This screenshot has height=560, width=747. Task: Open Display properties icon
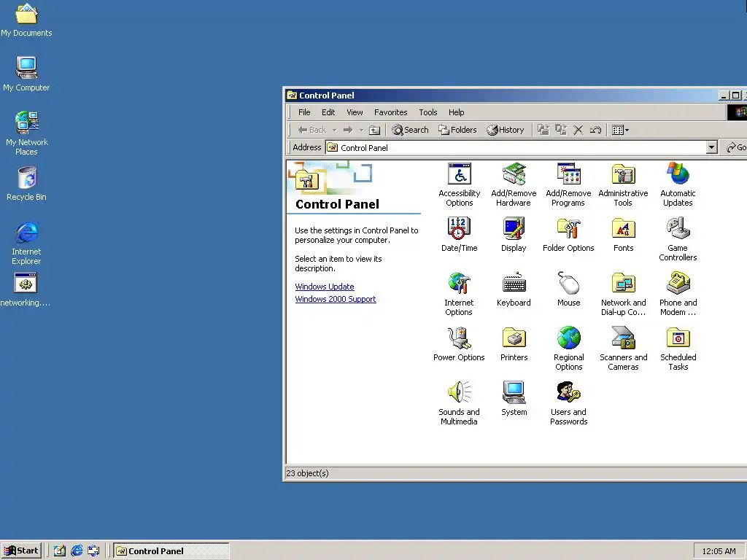pyautogui.click(x=514, y=234)
